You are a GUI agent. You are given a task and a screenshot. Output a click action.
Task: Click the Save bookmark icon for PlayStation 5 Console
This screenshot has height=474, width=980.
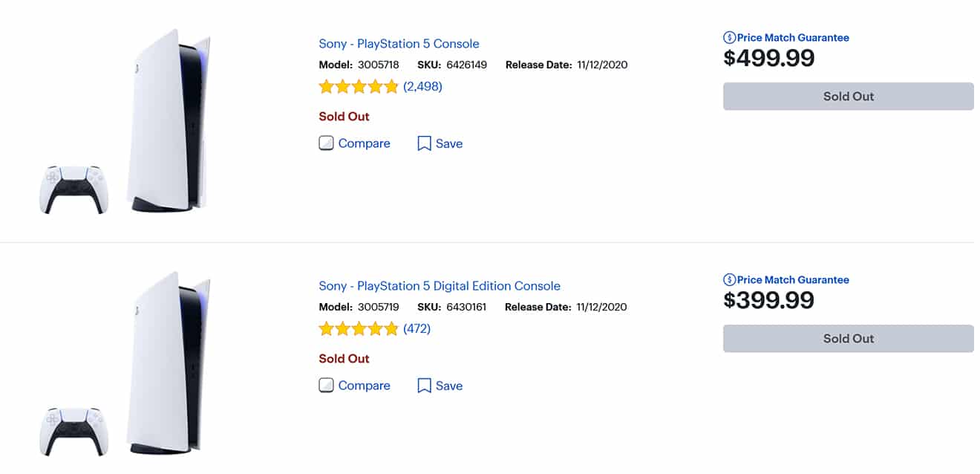point(424,143)
